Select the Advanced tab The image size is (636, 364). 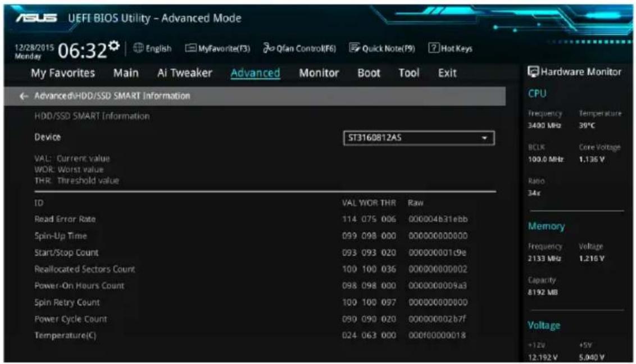pos(256,73)
